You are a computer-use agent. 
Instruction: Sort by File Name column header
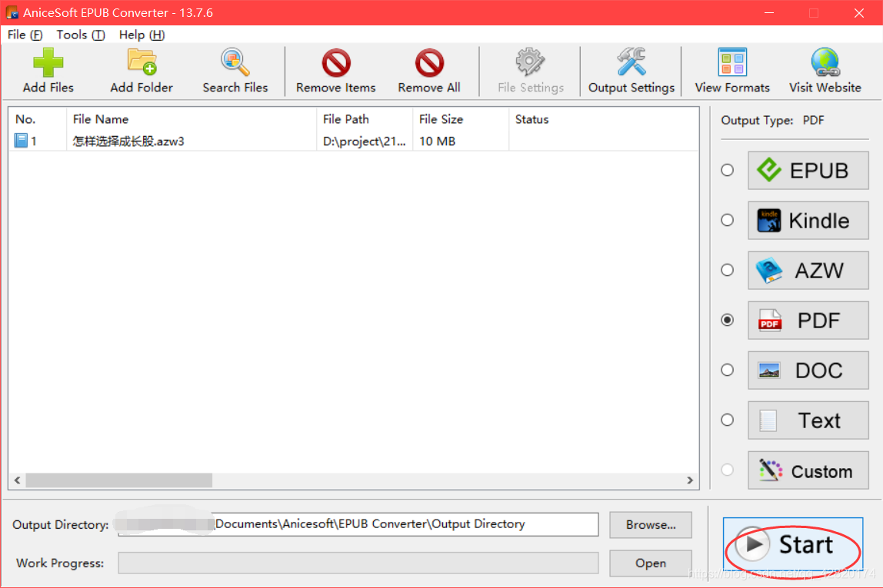(x=192, y=119)
